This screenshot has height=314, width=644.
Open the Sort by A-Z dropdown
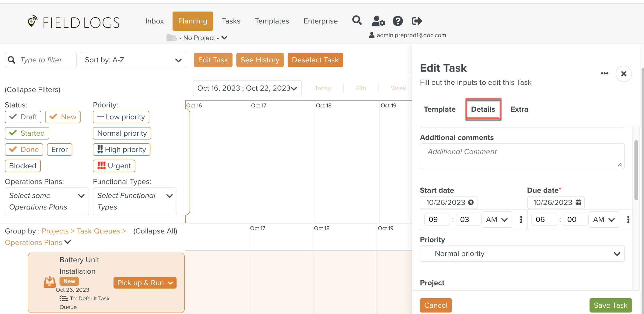tap(133, 60)
